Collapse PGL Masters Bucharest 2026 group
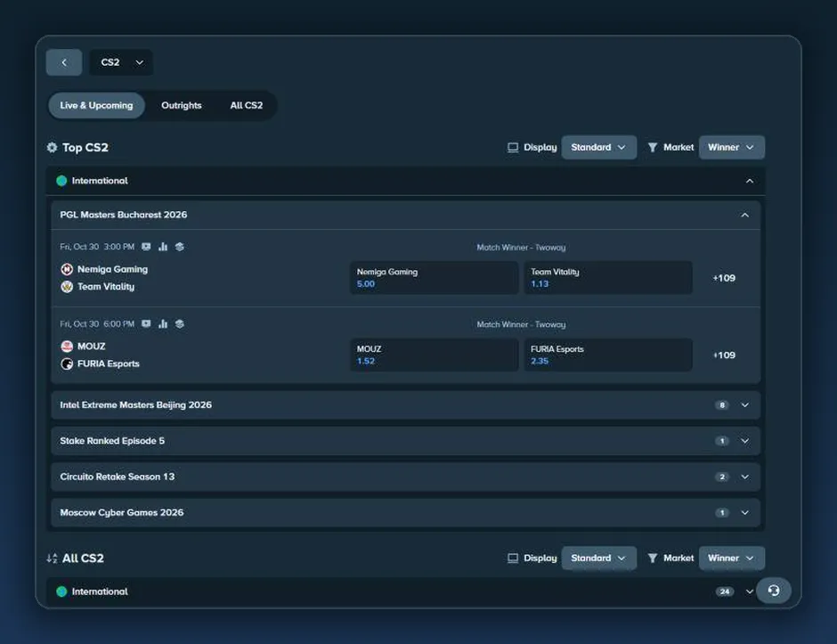837x644 pixels. 744,216
